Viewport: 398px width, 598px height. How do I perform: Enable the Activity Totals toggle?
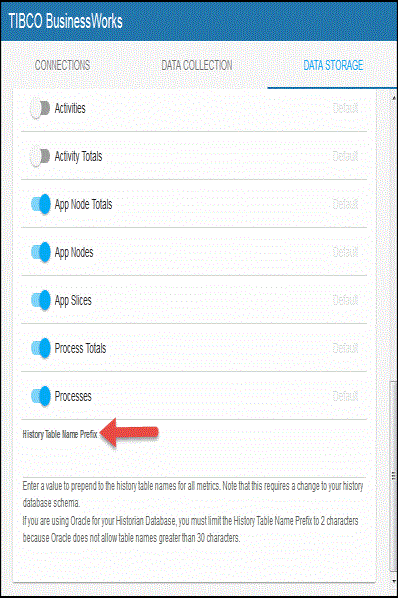pyautogui.click(x=40, y=157)
